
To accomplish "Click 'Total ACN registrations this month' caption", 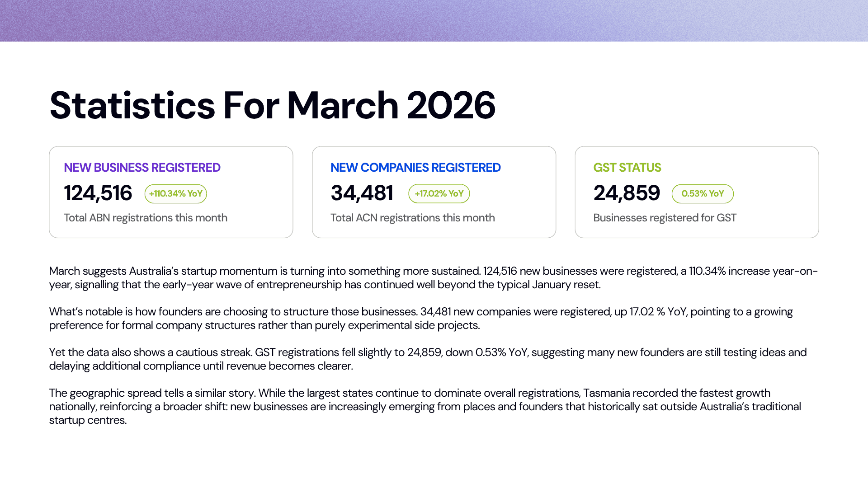I will [x=412, y=218].
